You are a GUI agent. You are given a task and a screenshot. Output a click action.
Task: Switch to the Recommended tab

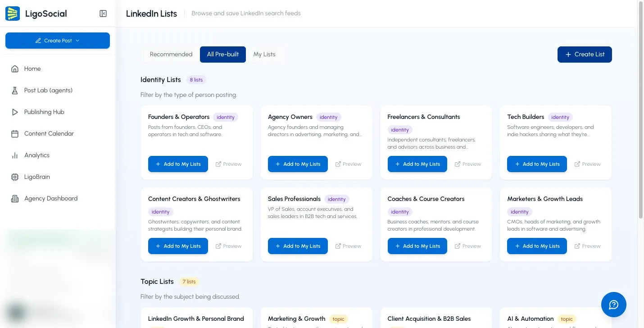coord(171,54)
